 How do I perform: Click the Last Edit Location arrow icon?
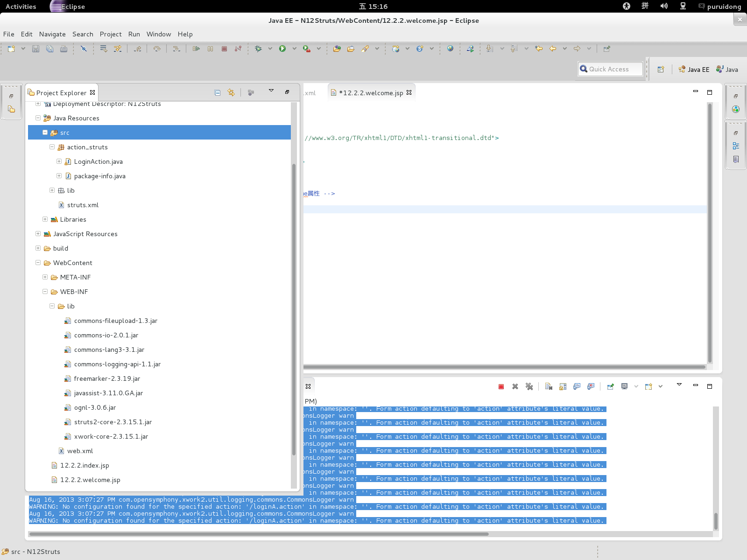pos(539,49)
